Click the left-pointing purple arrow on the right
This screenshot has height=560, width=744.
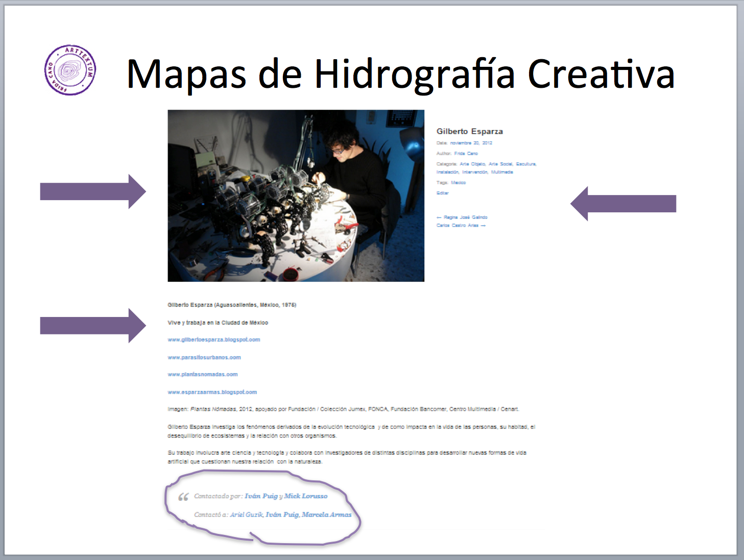[623, 204]
